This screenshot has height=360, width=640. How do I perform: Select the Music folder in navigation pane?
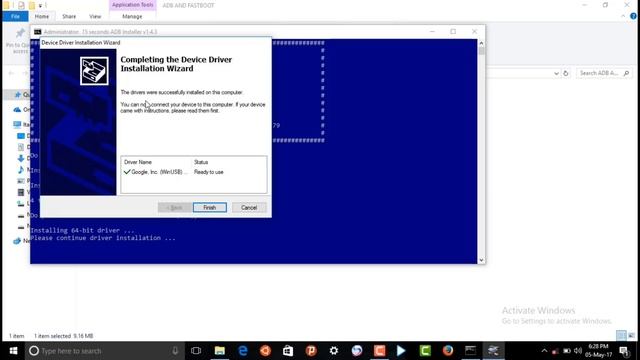23,169
